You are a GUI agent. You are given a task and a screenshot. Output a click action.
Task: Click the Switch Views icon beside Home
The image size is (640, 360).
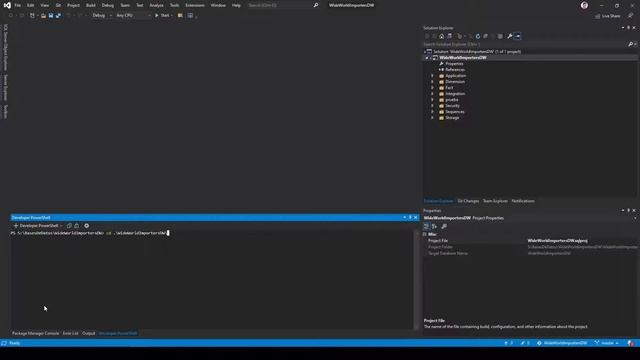449,36
